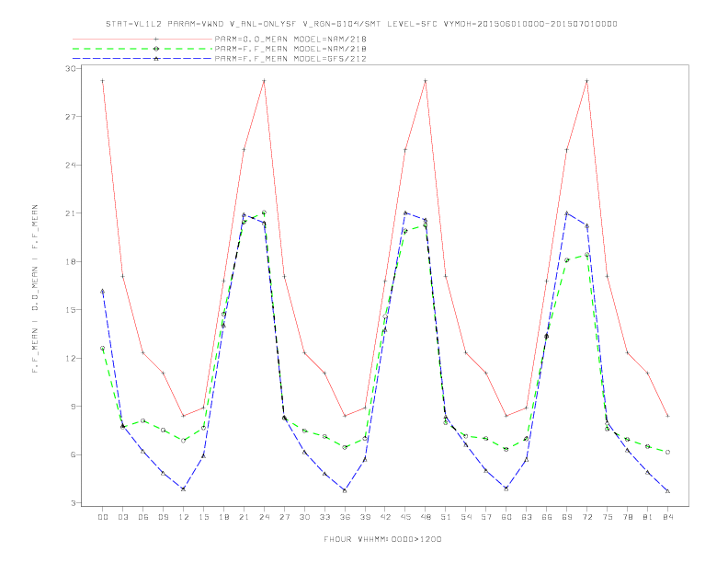This screenshot has width=728, height=563.
Task: Click y-axis tick value 27
Action: click(71, 117)
